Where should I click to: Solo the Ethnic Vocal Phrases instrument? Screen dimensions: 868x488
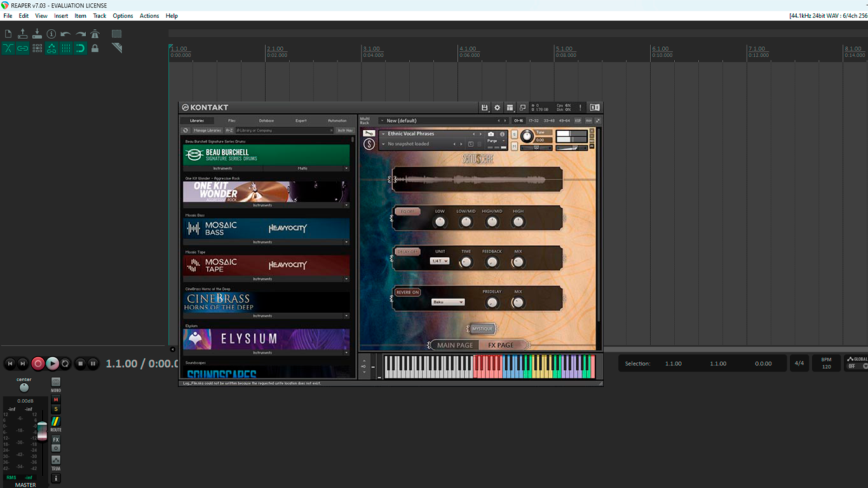tap(514, 134)
